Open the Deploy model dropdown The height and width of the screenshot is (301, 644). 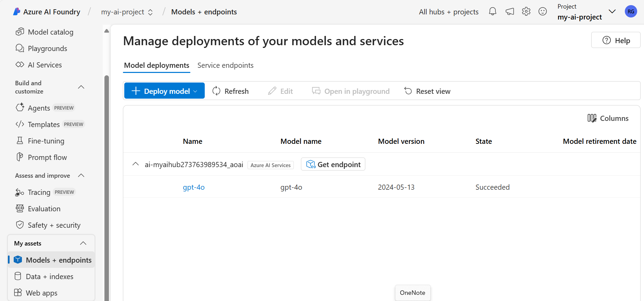(x=164, y=91)
